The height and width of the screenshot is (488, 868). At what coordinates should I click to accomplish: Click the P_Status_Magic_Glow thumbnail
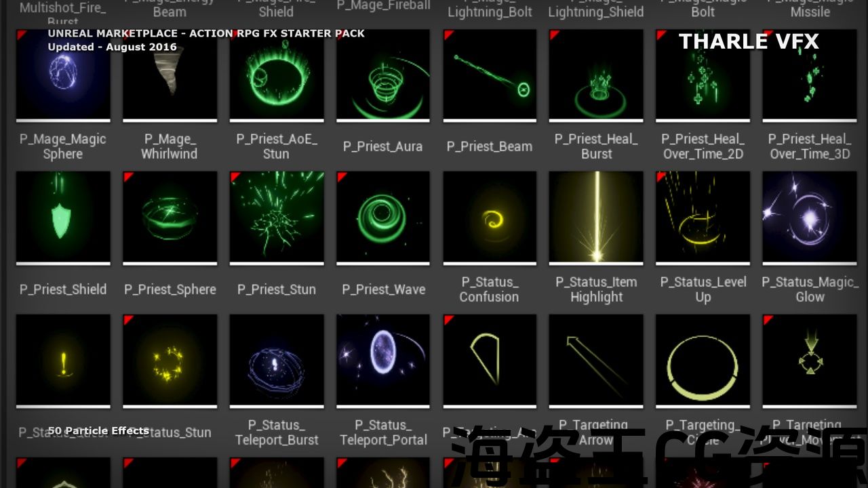pyautogui.click(x=810, y=217)
